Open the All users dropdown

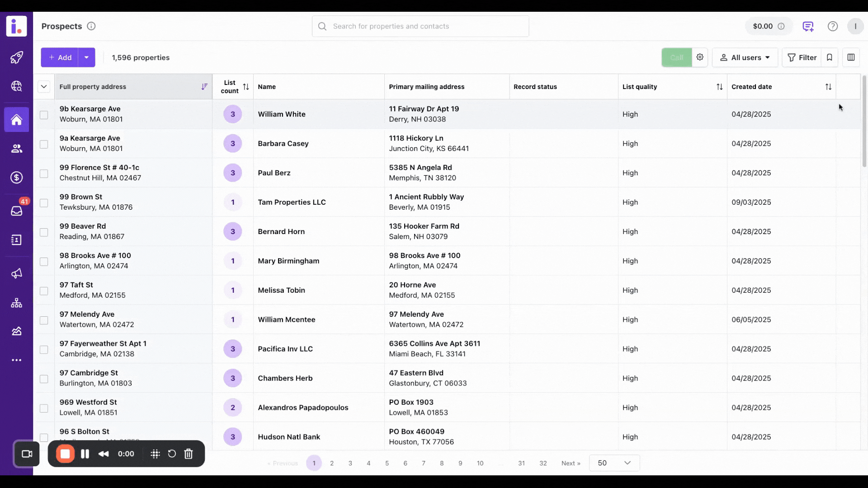click(x=745, y=57)
